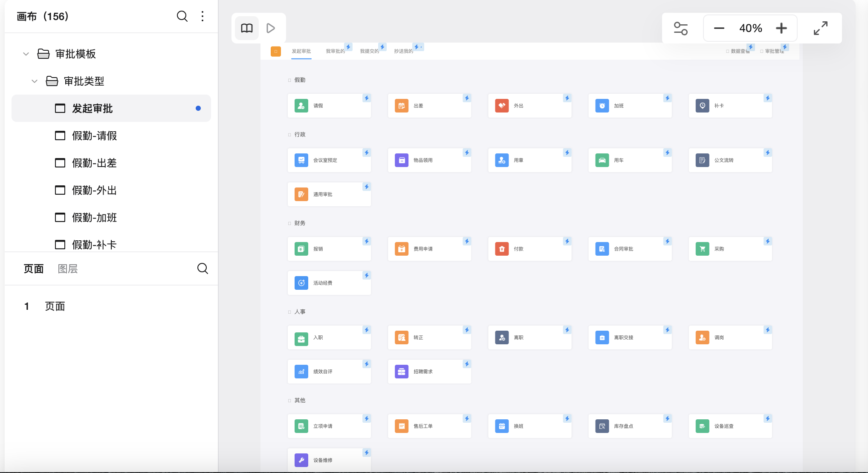Open the 假勤-补卡 canvas
The height and width of the screenshot is (473, 868).
tap(111, 244)
